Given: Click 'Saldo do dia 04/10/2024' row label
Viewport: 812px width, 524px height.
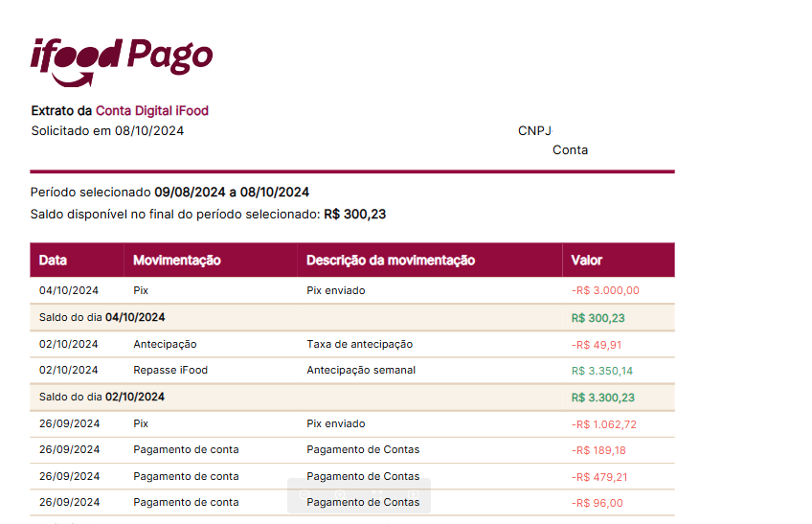Looking at the screenshot, I should 102,317.
